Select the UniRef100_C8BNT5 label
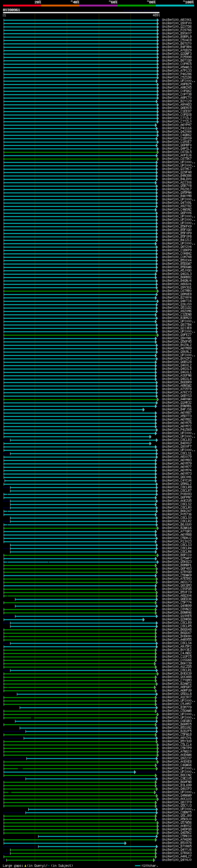Image resolution: width=197 pixels, height=868 pixels. 177,812
